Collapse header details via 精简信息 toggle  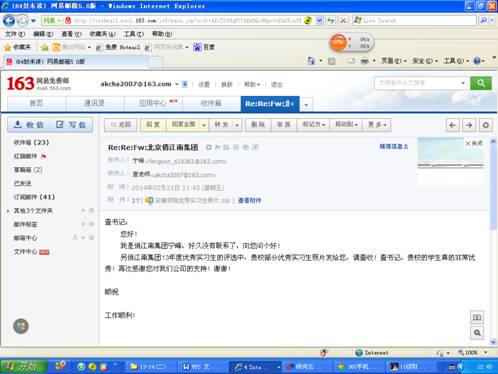click(x=394, y=146)
